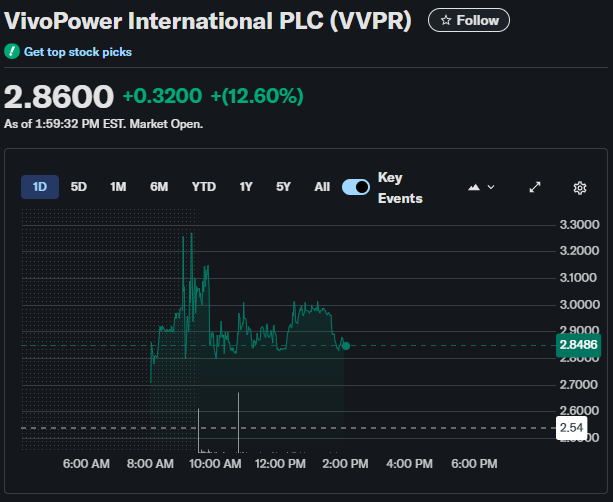
Task: Select the 1D time range
Action: 40,187
